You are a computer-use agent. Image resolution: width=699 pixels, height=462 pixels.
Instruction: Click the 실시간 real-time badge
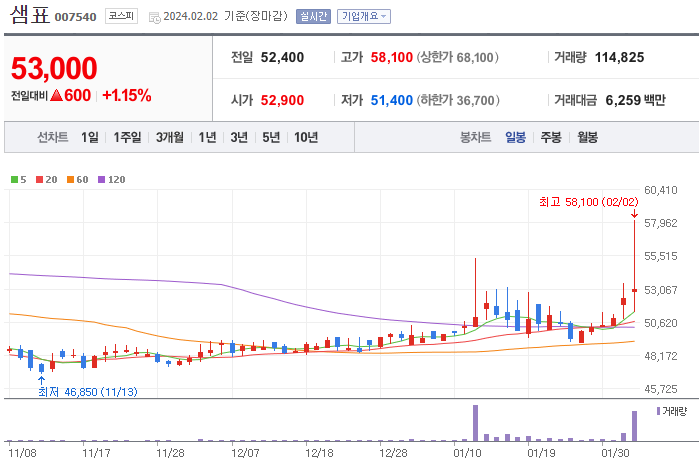click(x=313, y=16)
